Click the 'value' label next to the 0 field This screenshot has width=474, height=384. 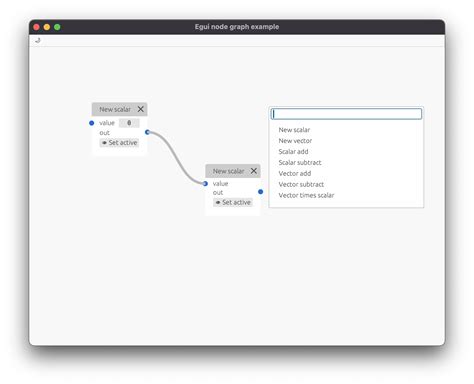[x=107, y=123]
